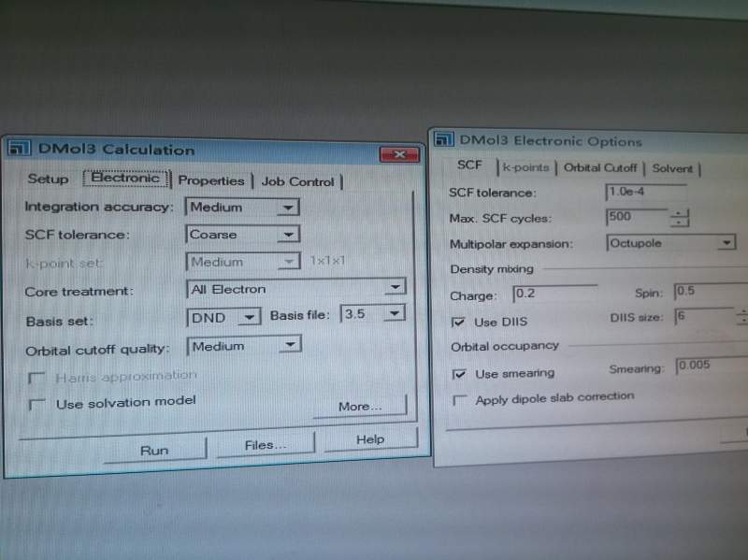Click the Core treatment label
Viewport: 748px width, 560px height.
[x=79, y=292]
